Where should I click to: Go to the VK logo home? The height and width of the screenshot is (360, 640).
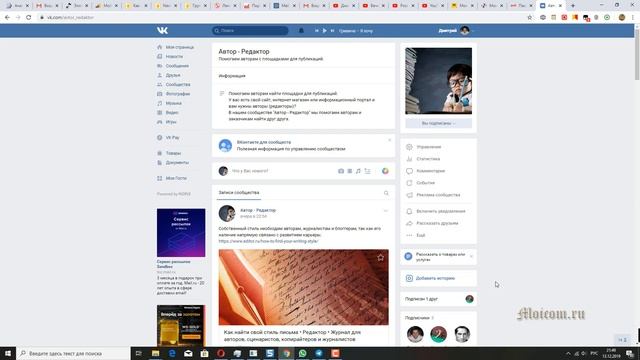pyautogui.click(x=162, y=31)
